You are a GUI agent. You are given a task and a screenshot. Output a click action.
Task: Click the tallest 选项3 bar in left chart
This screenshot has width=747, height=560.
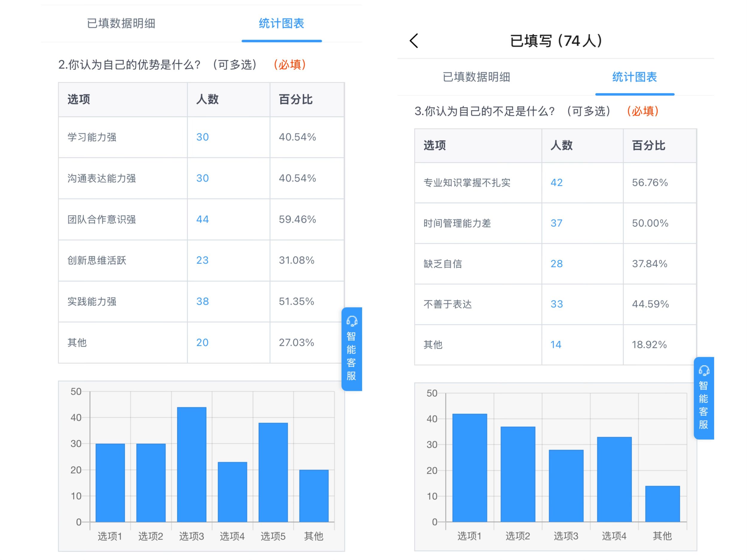point(192,464)
